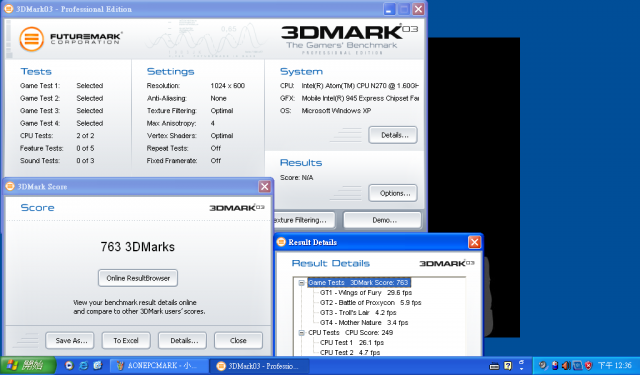This screenshot has width=640, height=375.
Task: Click the 763 3DMarks score text
Action: click(x=138, y=247)
